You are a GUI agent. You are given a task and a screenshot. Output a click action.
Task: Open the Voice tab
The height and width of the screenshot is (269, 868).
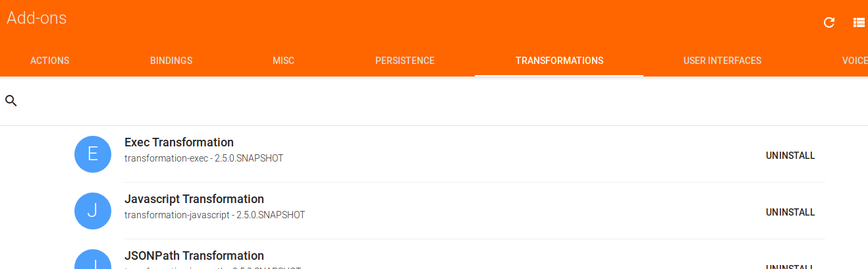[854, 61]
